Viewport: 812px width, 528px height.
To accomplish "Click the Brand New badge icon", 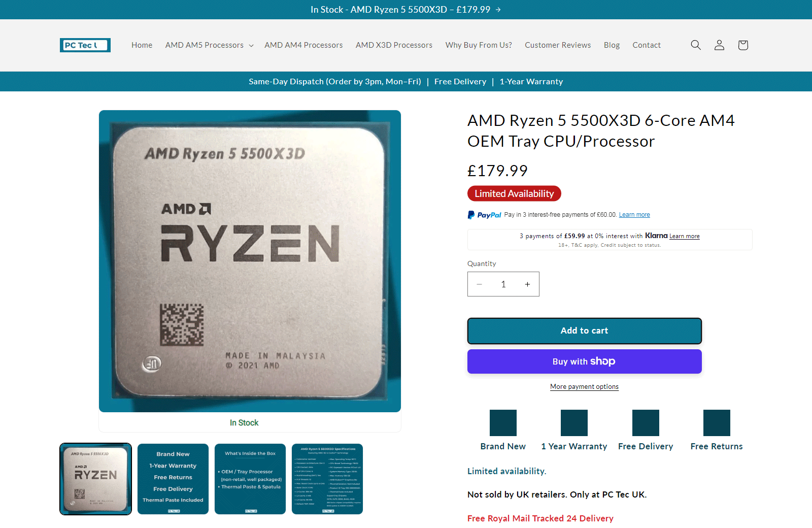I will pos(503,423).
